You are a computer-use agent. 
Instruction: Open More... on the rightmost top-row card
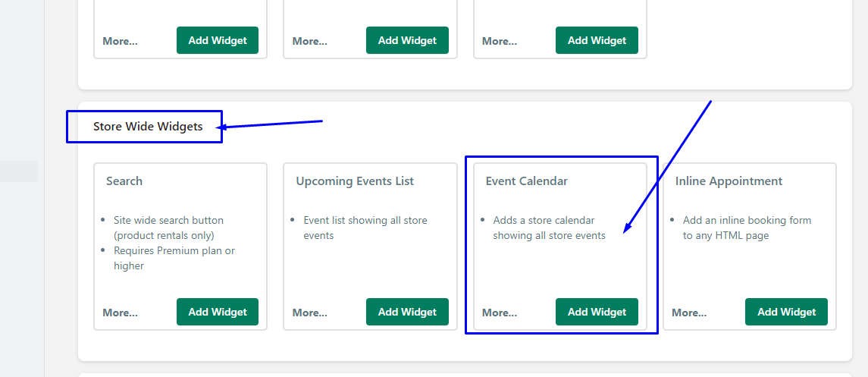point(500,41)
